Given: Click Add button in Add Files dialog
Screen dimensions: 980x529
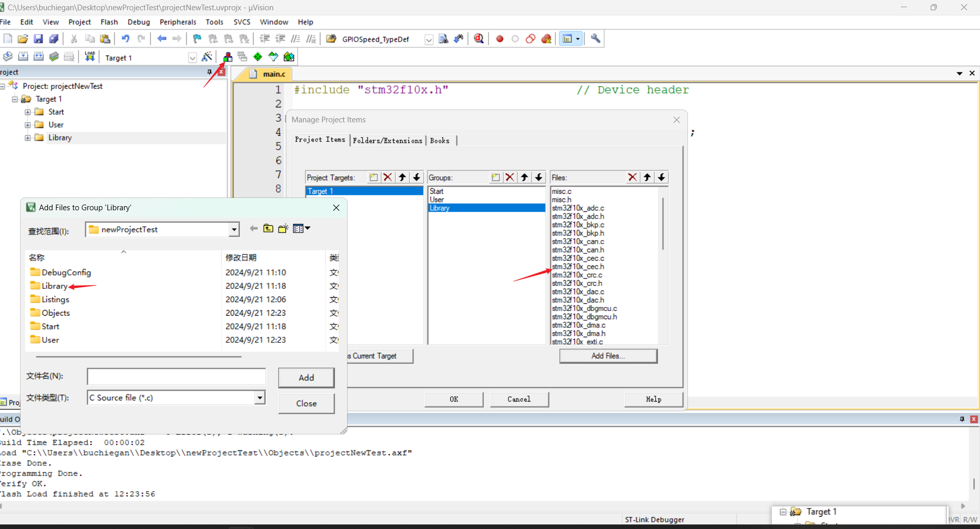Looking at the screenshot, I should [x=306, y=377].
